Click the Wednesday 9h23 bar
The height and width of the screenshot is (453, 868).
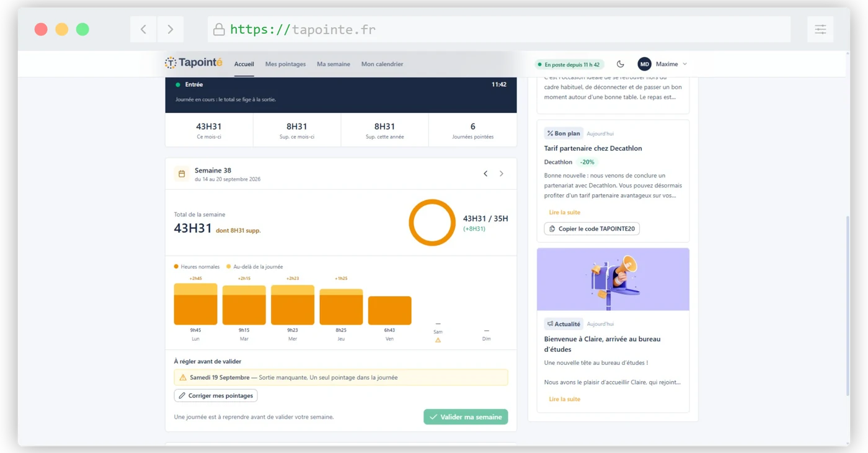293,305
